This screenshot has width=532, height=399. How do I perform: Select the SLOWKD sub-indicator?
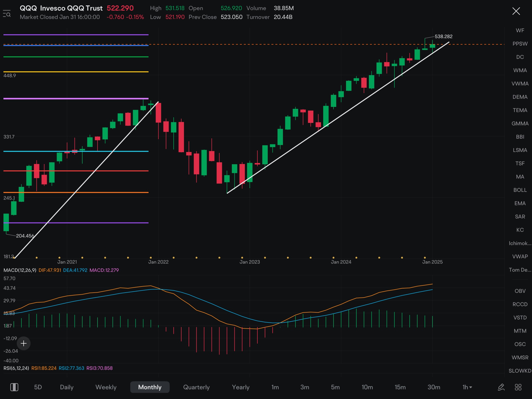pos(520,371)
